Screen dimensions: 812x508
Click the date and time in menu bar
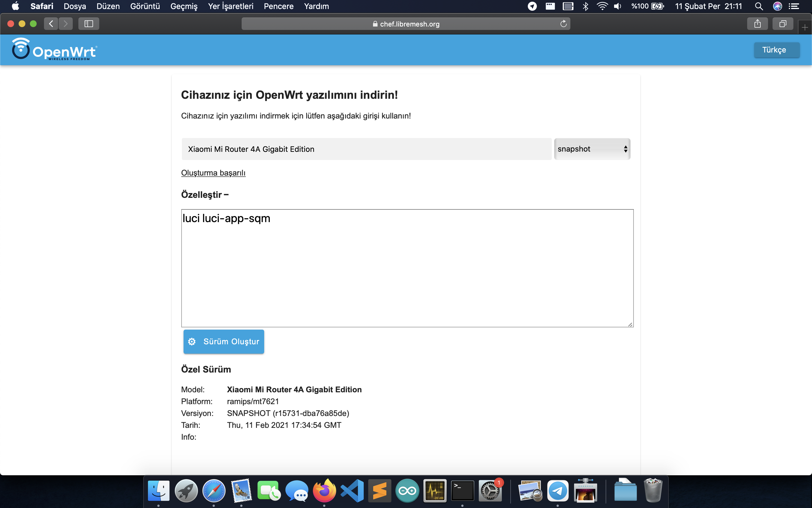(708, 6)
